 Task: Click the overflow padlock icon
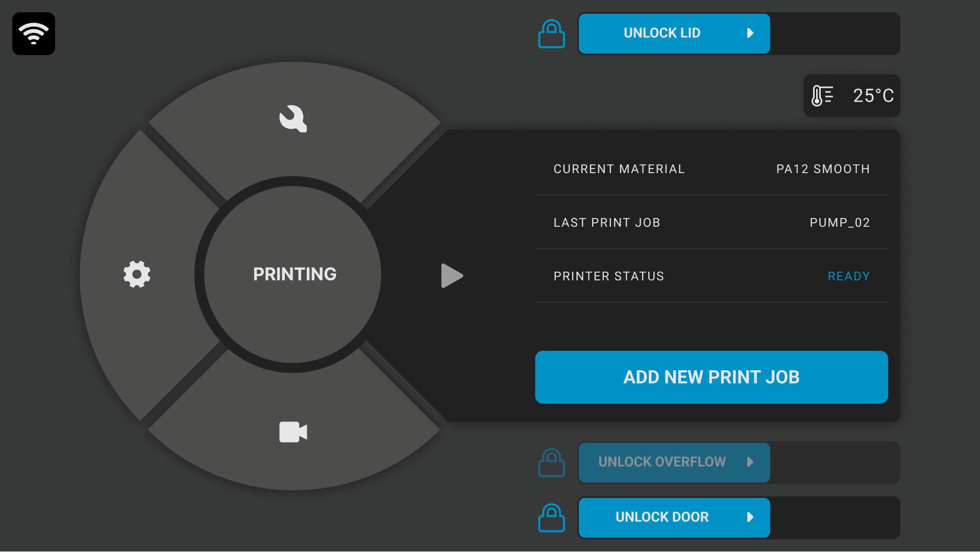[x=551, y=463]
